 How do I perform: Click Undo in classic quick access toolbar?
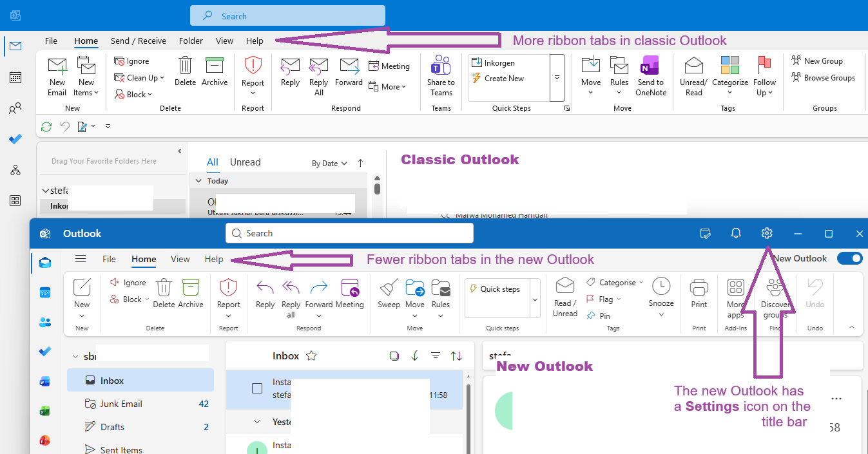64,126
